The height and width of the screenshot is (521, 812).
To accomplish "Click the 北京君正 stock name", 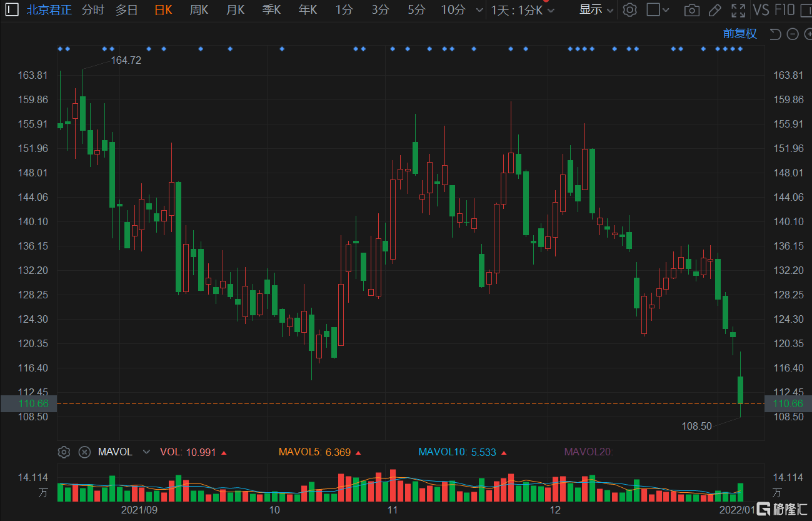I will 49,10.
